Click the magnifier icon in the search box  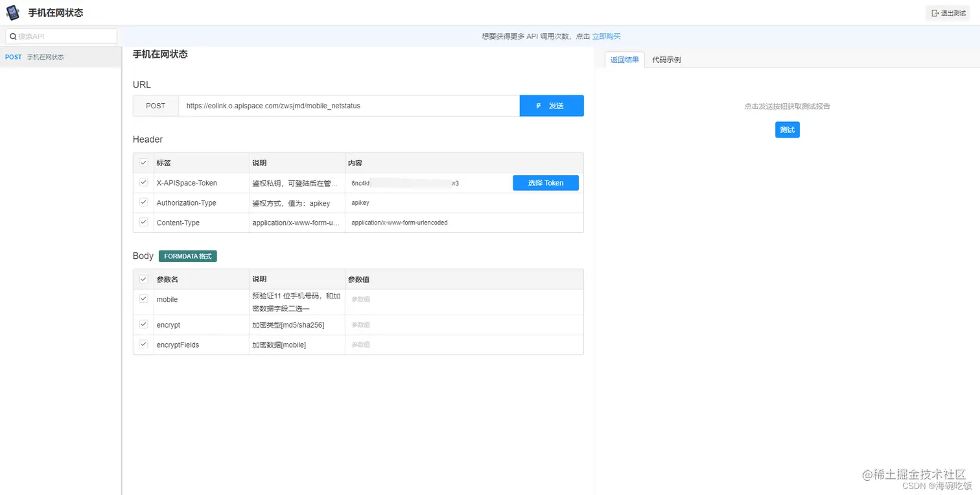pos(12,36)
